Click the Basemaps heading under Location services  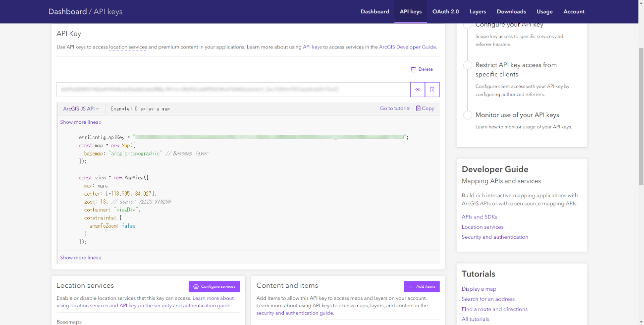69,322
